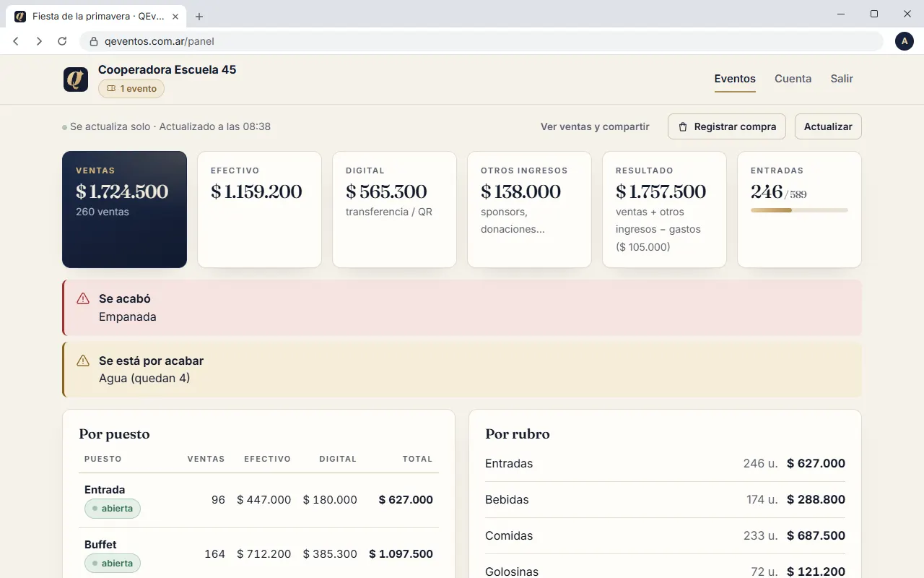The image size is (924, 578).
Task: Click the $ 385.300 digital cell
Action: [x=330, y=554]
